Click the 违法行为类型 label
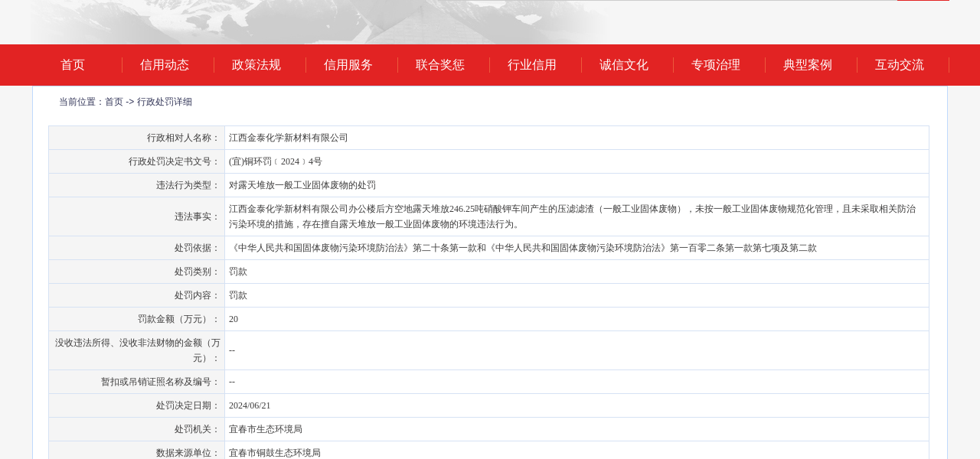 click(x=188, y=185)
